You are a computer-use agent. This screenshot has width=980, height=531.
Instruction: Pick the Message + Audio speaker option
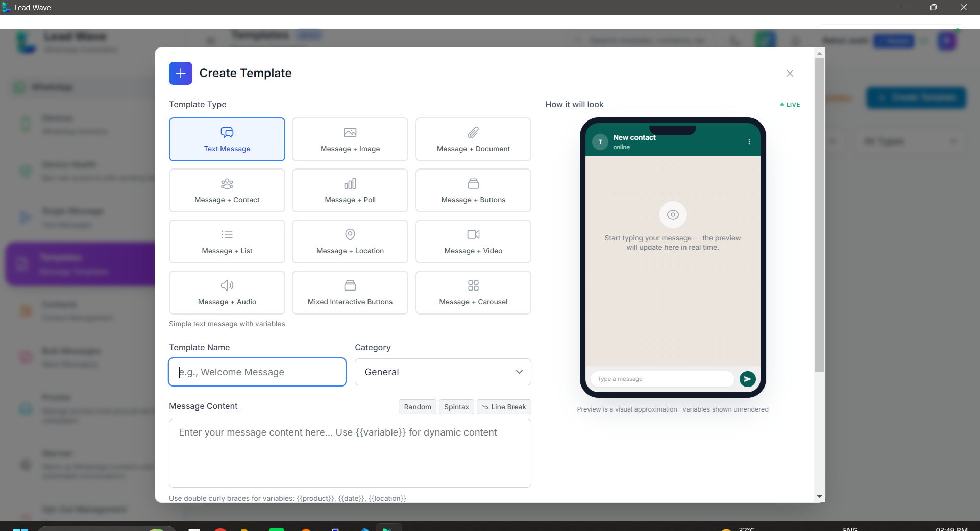click(x=227, y=293)
